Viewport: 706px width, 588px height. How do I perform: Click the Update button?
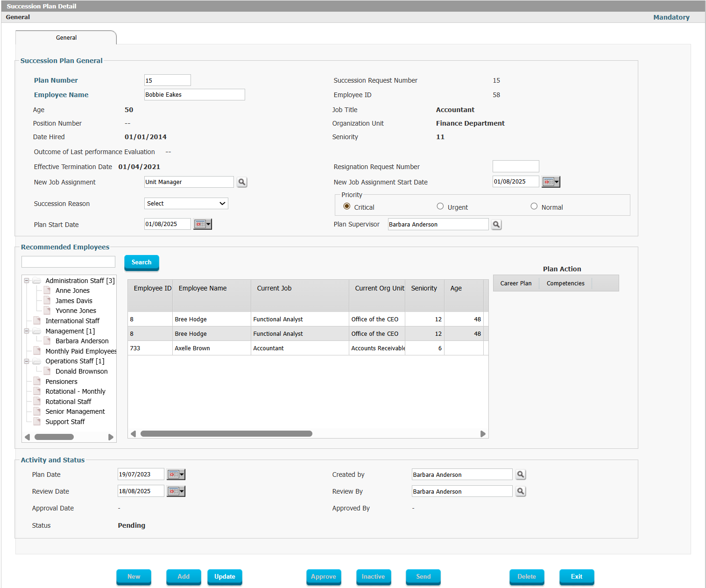(x=225, y=577)
